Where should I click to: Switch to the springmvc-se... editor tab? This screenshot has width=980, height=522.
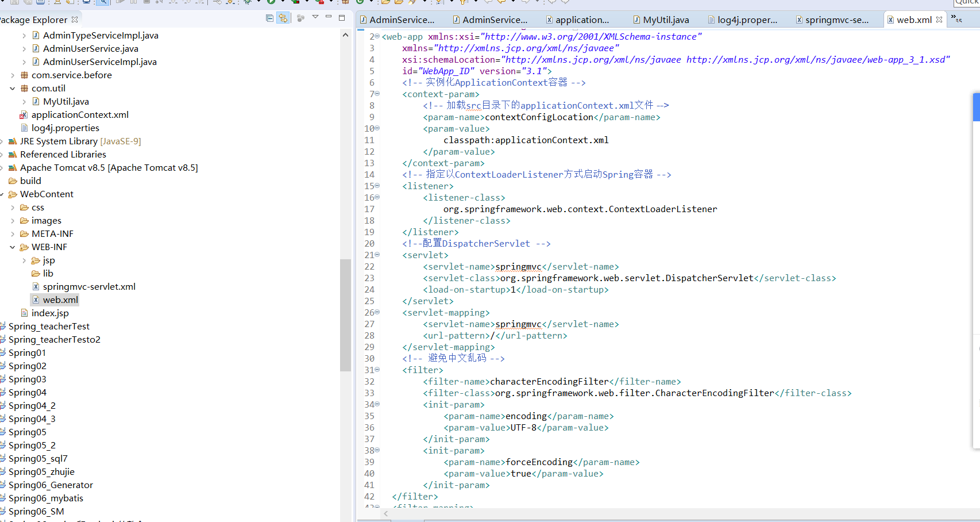832,20
